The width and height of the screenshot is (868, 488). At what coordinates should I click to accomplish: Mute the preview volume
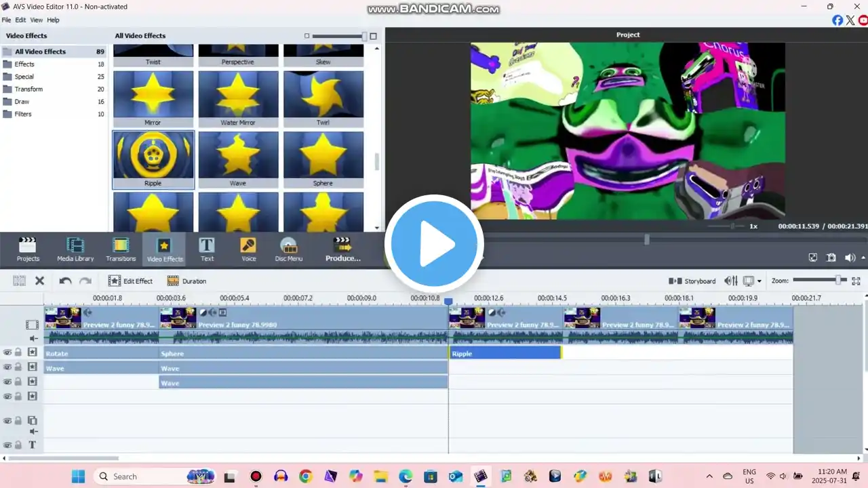tap(850, 258)
